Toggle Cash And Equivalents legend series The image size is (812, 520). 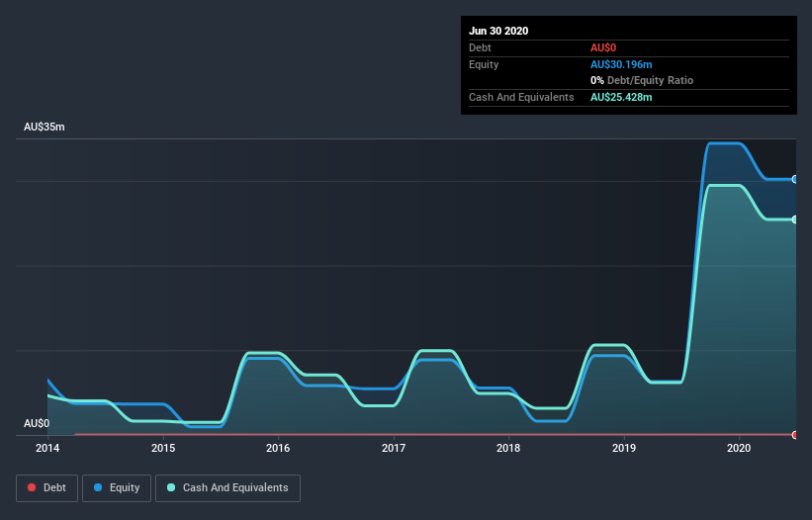227,488
